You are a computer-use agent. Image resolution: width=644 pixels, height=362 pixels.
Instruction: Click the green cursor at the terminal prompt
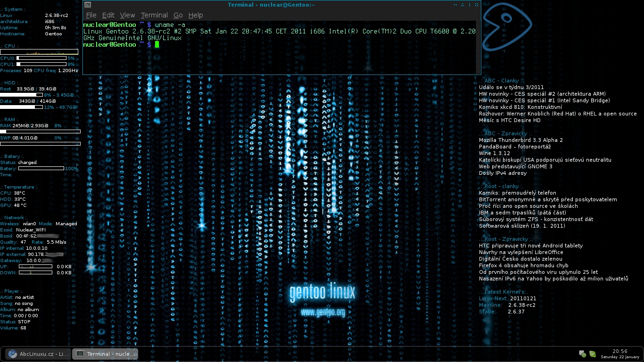(x=157, y=44)
